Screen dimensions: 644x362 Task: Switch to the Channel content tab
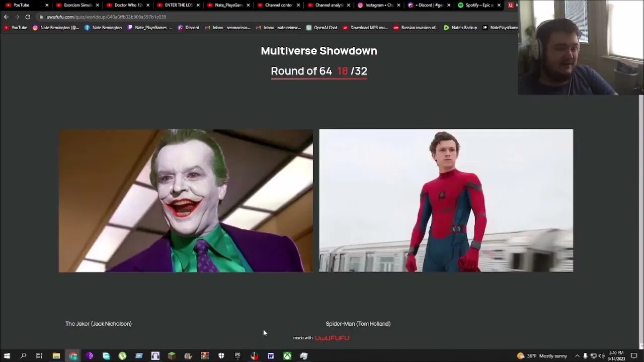(279, 5)
